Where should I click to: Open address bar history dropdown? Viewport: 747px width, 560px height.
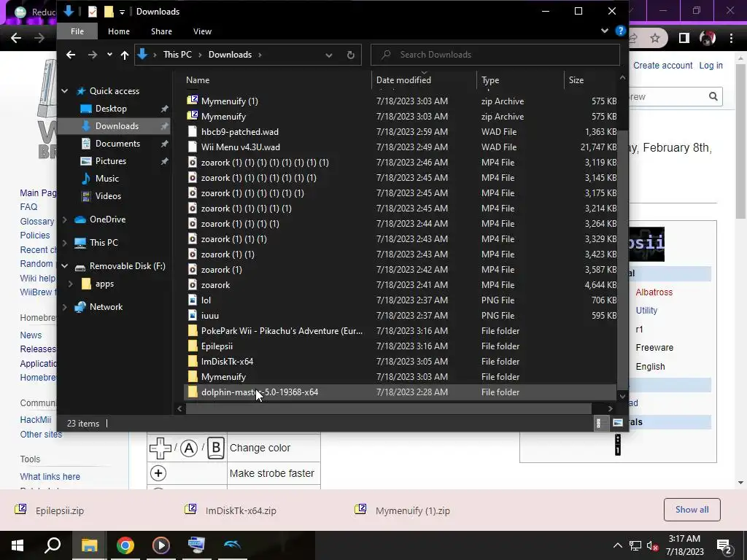click(x=329, y=55)
